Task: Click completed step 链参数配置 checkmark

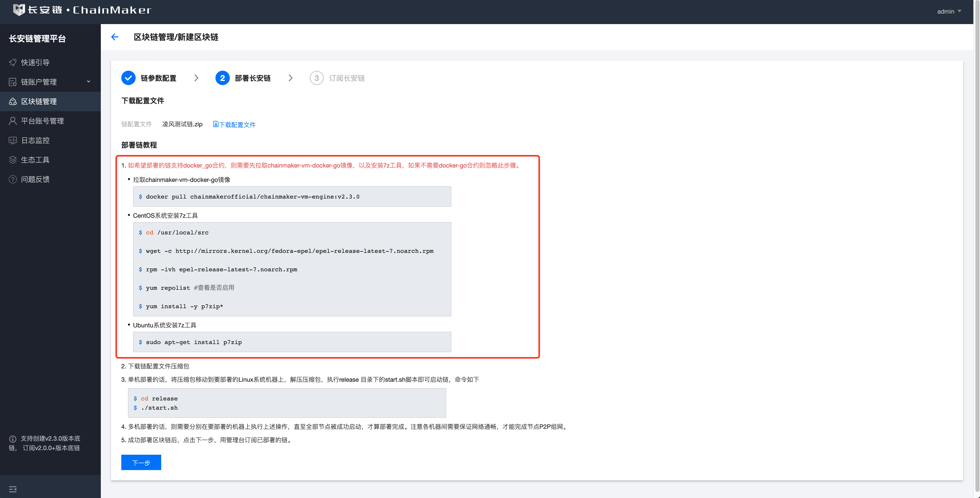Action: [x=128, y=78]
